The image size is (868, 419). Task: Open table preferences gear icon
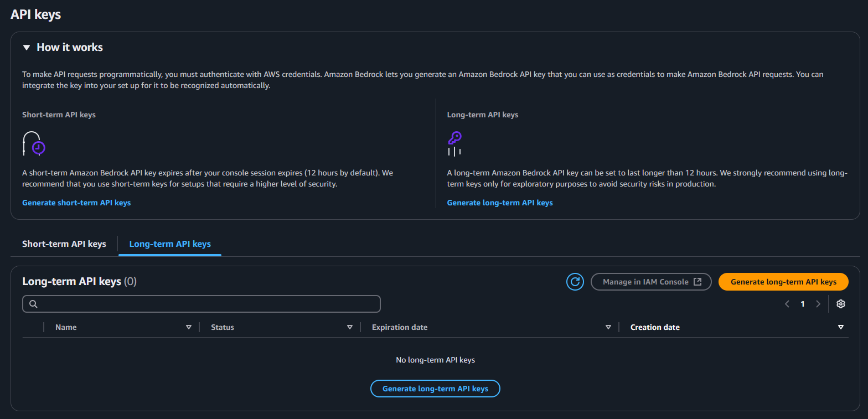tap(841, 304)
